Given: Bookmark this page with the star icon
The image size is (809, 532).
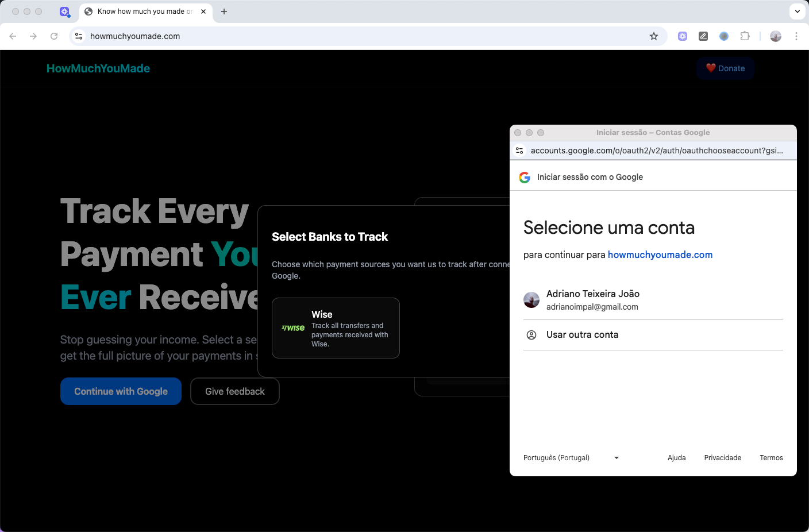Looking at the screenshot, I should 654,36.
